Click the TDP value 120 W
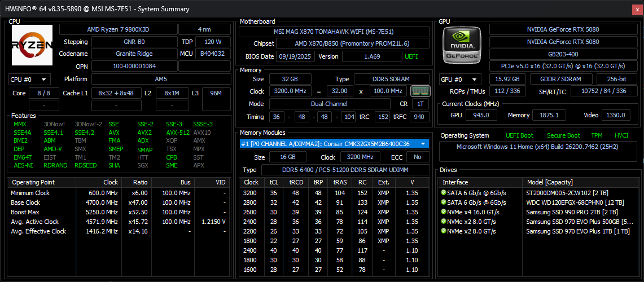The width and height of the screenshot is (644, 282). (x=212, y=42)
